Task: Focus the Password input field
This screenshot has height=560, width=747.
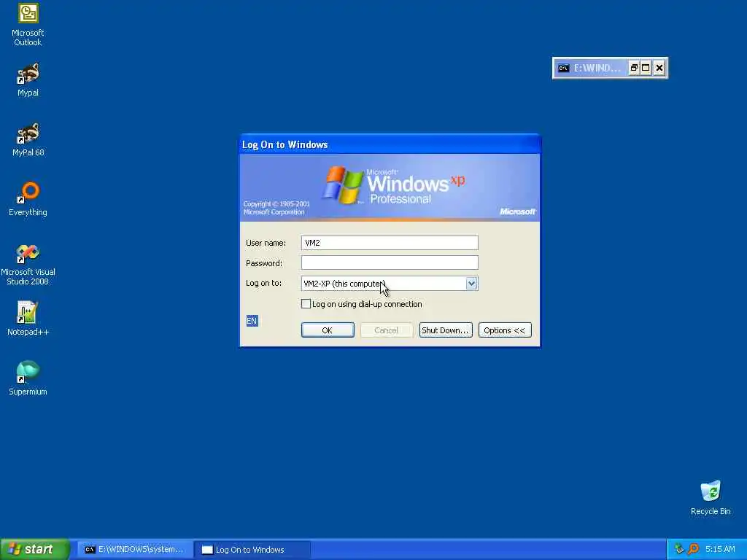Action: coord(390,262)
